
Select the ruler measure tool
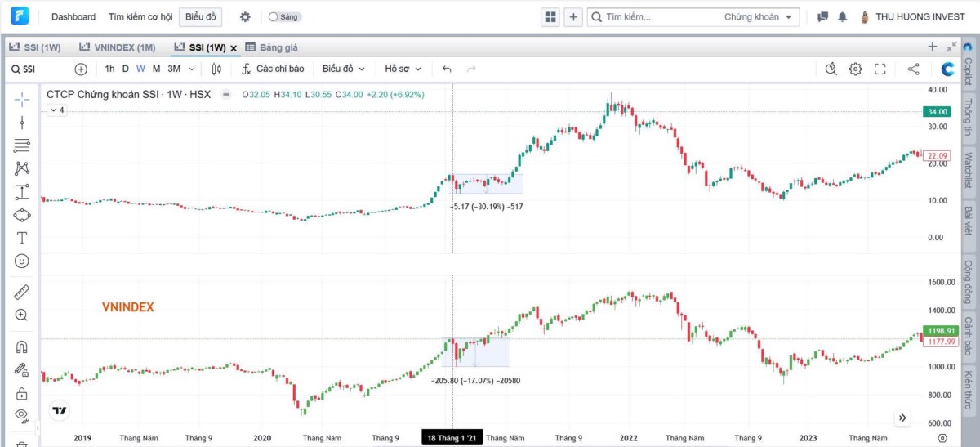(22, 292)
